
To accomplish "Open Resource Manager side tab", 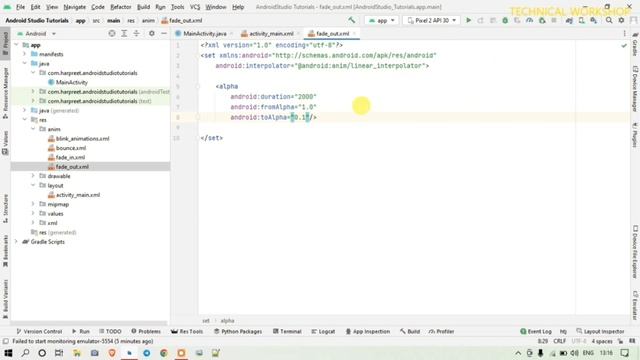I will 5,93.
